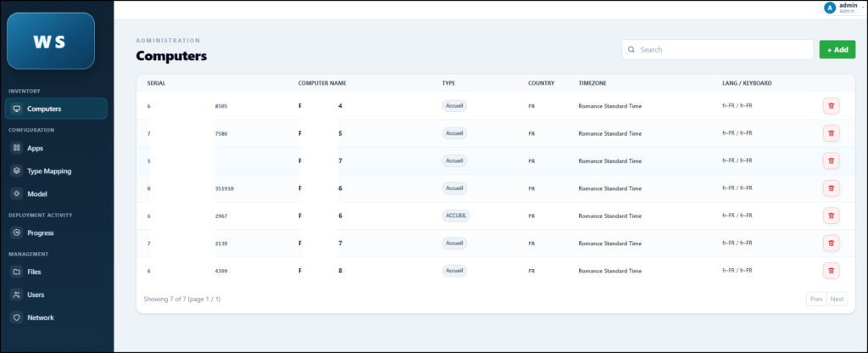Screen dimensions: 868x353
Task: Click the admin user name at top right
Action: tap(848, 5)
